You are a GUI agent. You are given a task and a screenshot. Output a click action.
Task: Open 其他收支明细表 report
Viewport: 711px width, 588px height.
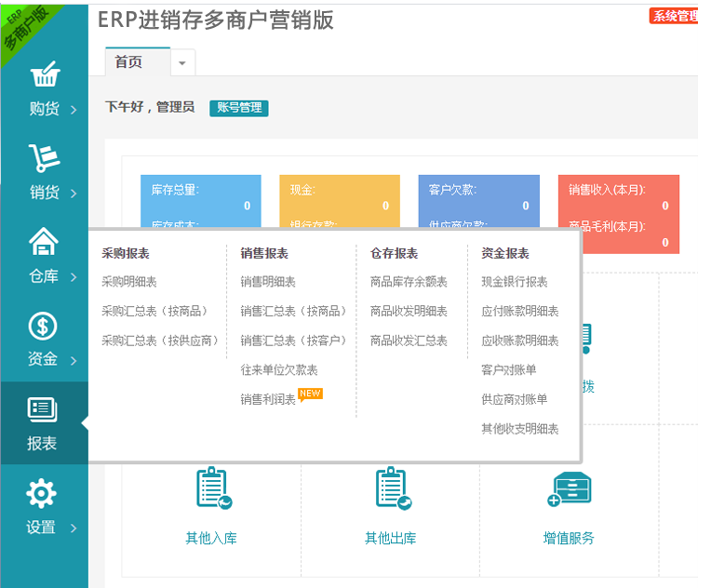(x=519, y=429)
